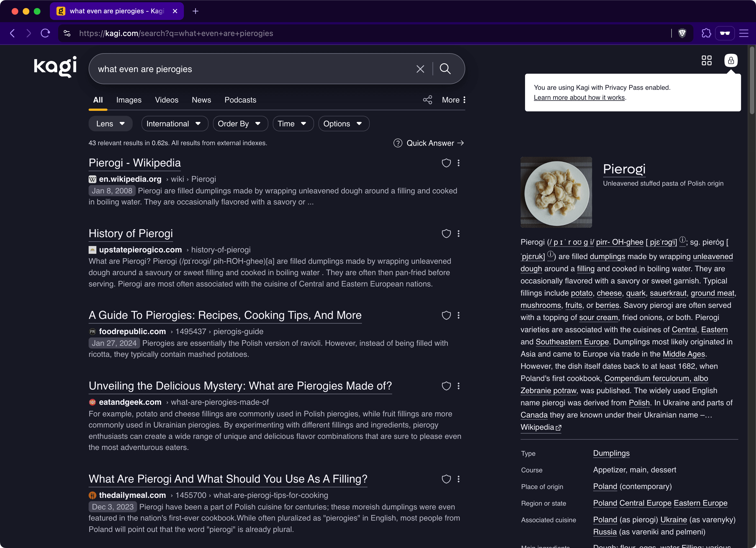Open the Quick Answer question mark icon
756x548 pixels.
[398, 143]
